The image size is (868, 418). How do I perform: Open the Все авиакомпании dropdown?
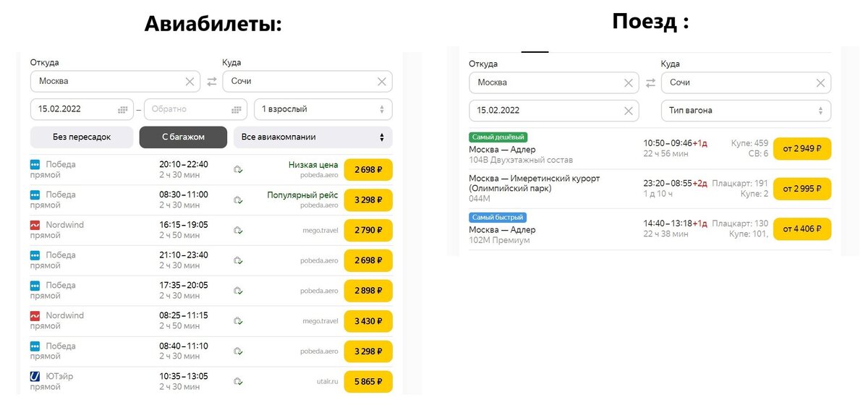pyautogui.click(x=312, y=137)
